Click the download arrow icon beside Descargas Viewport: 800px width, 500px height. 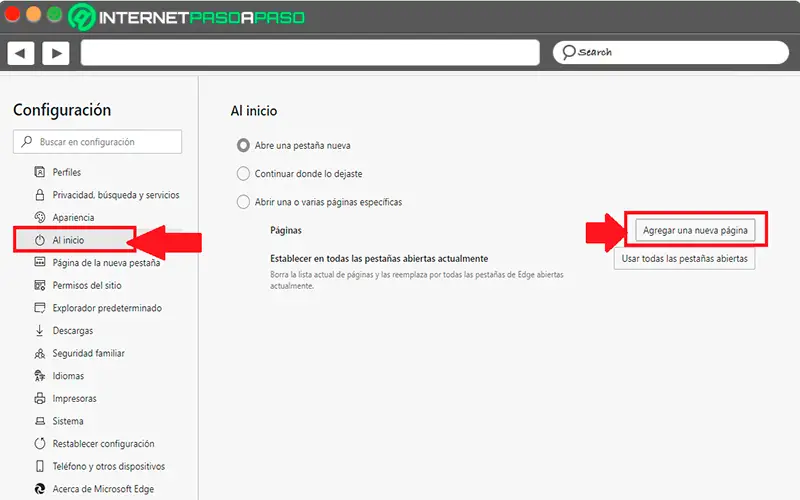[39, 330]
